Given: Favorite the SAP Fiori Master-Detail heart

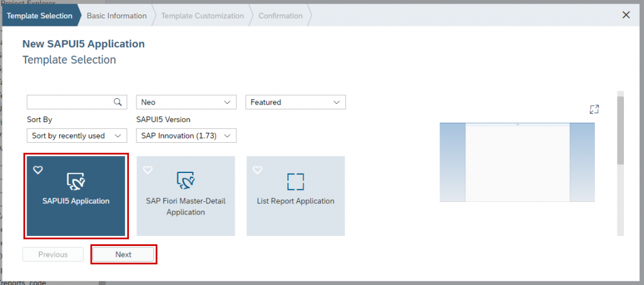Looking at the screenshot, I should [148, 170].
